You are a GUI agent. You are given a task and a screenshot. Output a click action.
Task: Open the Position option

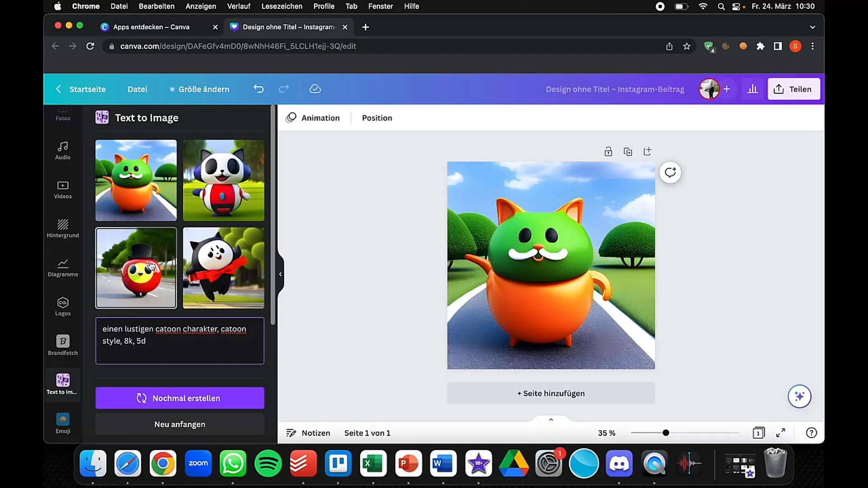click(377, 118)
